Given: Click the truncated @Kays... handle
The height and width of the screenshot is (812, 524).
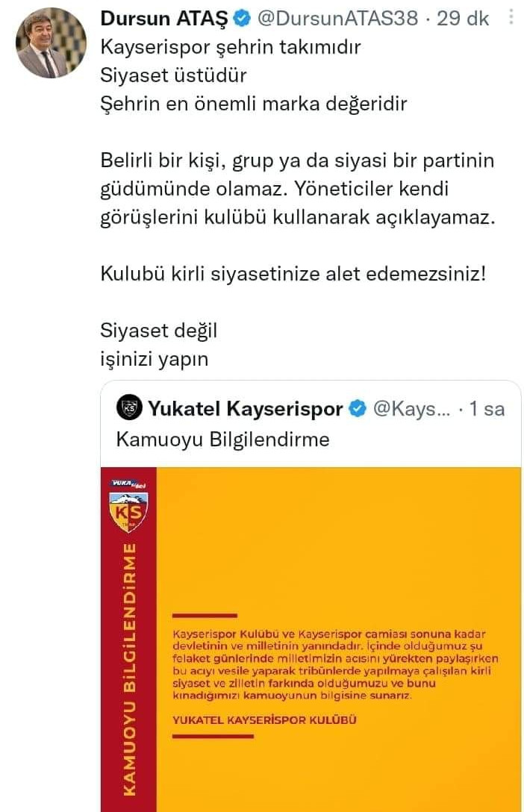Looking at the screenshot, I should point(411,408).
